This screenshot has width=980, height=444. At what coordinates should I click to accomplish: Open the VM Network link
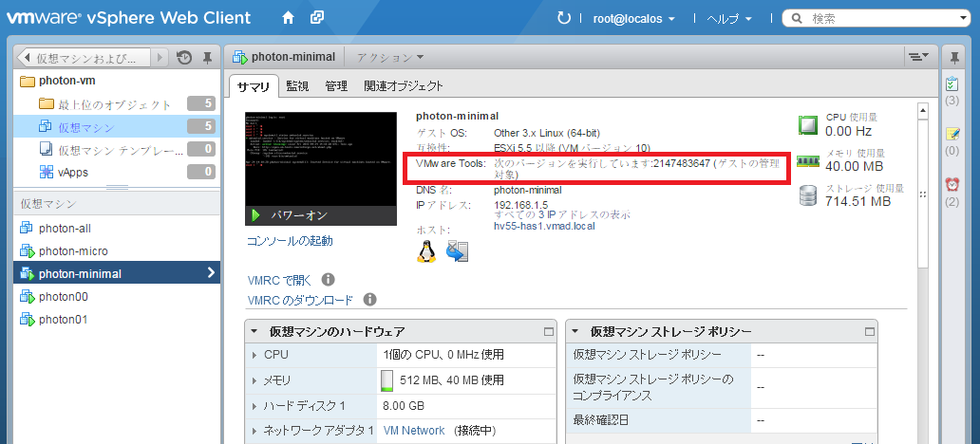(x=414, y=431)
